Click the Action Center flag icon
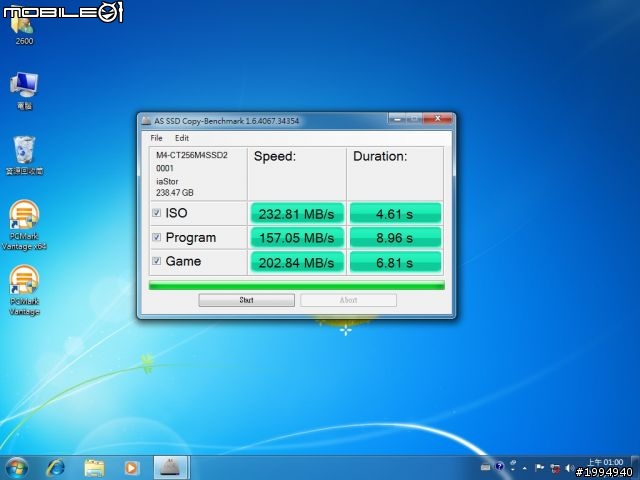The height and width of the screenshot is (480, 640). tap(540, 467)
